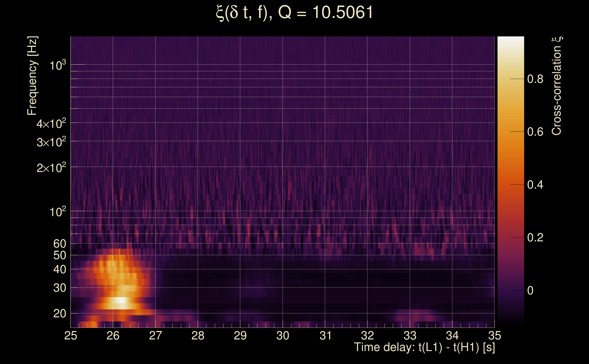This screenshot has width=589, height=364.
Task: Click the x-axis tick label 33
Action: coord(410,336)
